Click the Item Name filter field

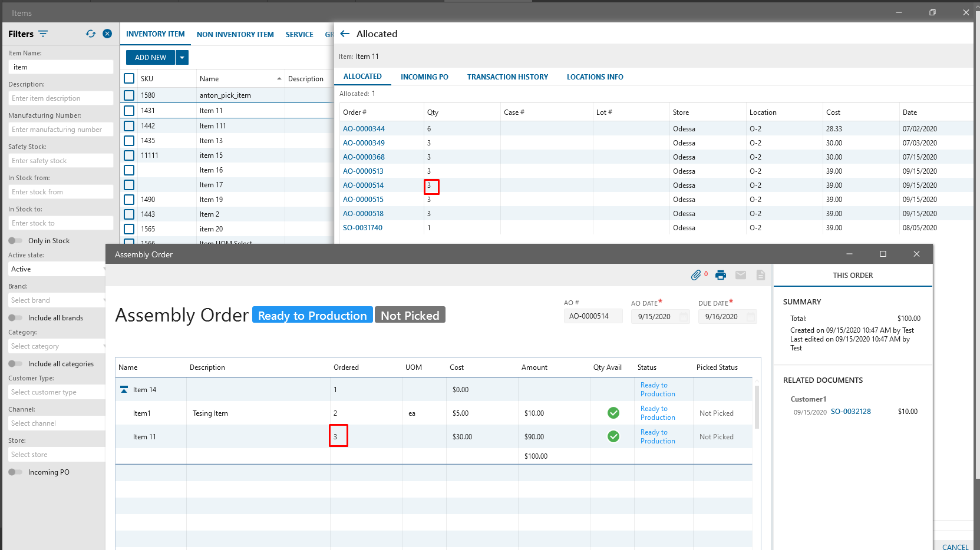pos(61,67)
